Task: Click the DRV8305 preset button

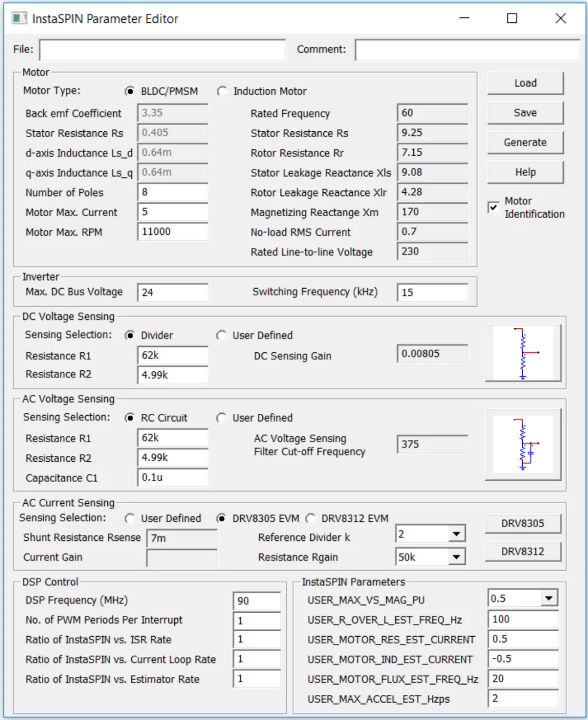Action: pyautogui.click(x=523, y=523)
